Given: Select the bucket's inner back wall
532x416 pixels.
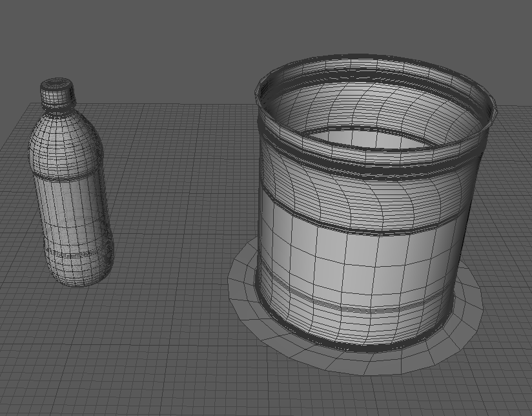Looking at the screenshot, I should pos(362,103).
